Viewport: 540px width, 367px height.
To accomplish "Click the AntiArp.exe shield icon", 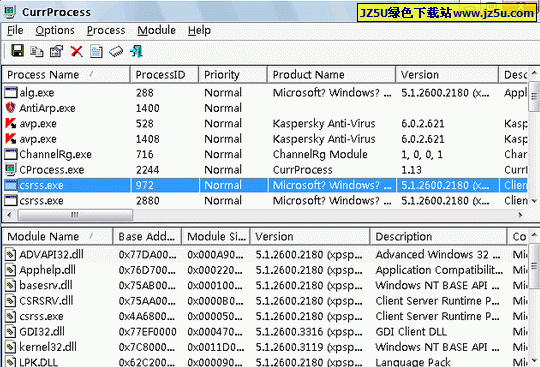I will [x=11, y=108].
